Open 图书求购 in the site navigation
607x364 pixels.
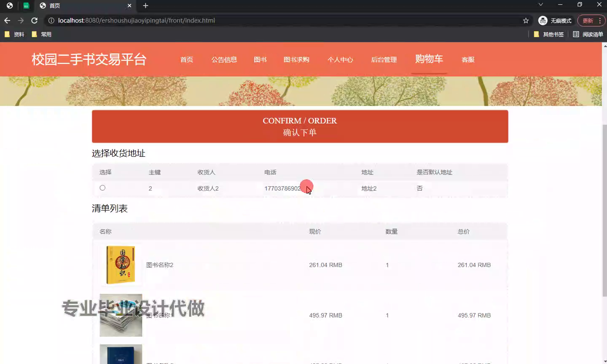[296, 59]
